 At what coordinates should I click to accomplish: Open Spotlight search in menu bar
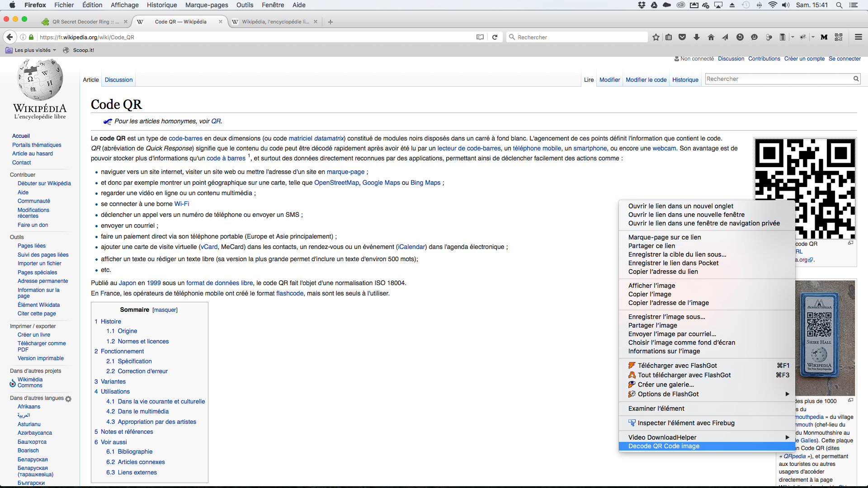pos(839,5)
